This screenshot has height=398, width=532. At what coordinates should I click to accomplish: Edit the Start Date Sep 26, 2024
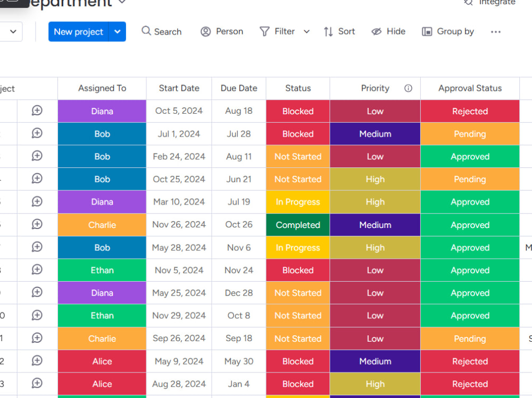[179, 338]
